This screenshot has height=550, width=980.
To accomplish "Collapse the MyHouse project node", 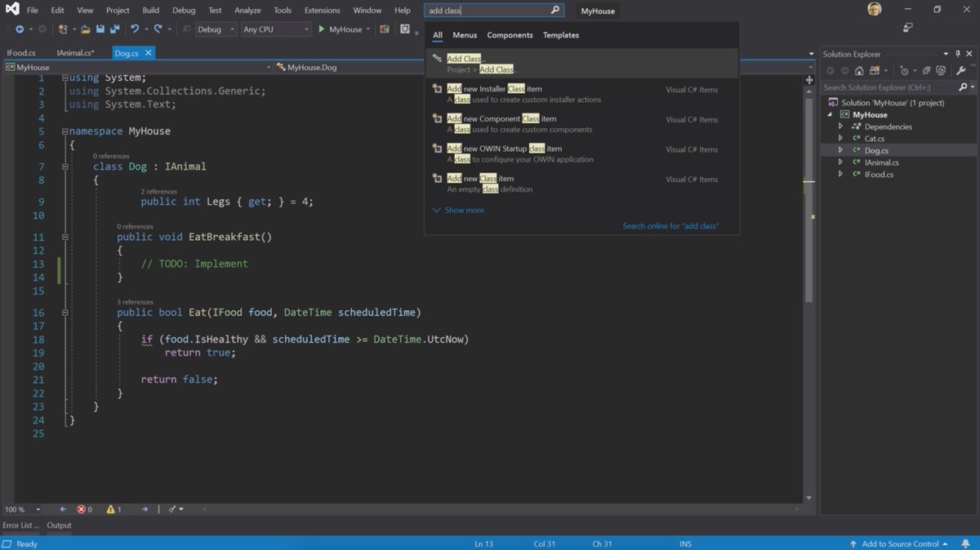I will (x=831, y=115).
